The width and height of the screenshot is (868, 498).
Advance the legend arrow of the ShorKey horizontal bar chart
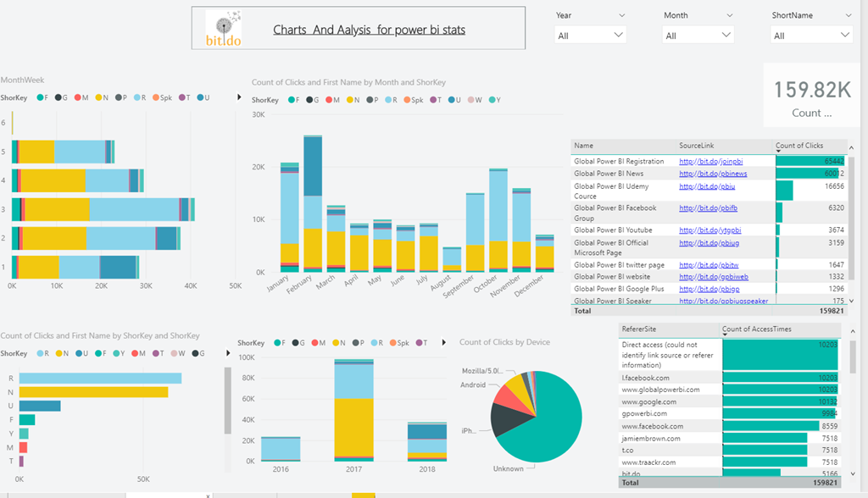[x=226, y=352]
